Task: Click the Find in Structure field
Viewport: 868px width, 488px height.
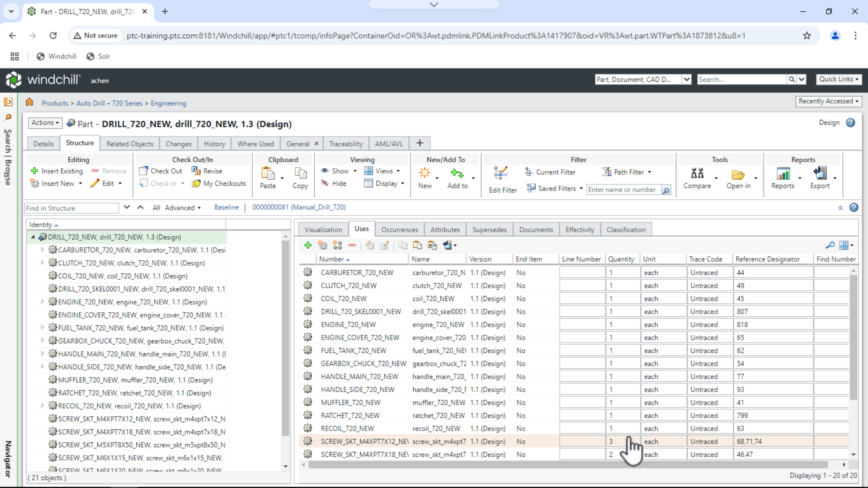Action: click(x=71, y=208)
